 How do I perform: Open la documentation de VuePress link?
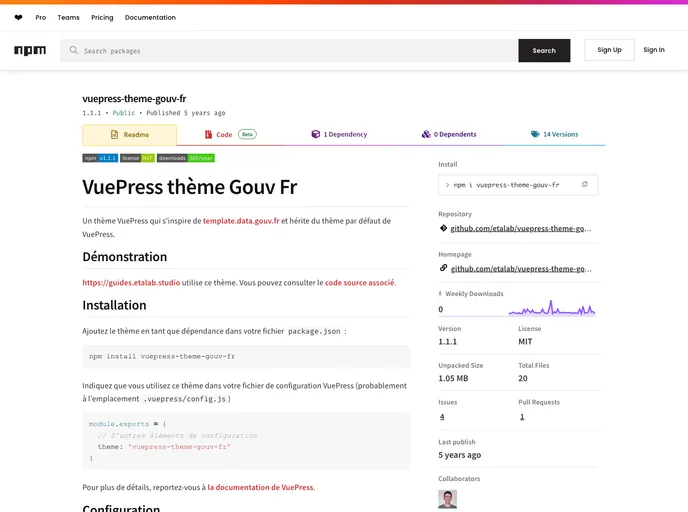click(x=261, y=487)
